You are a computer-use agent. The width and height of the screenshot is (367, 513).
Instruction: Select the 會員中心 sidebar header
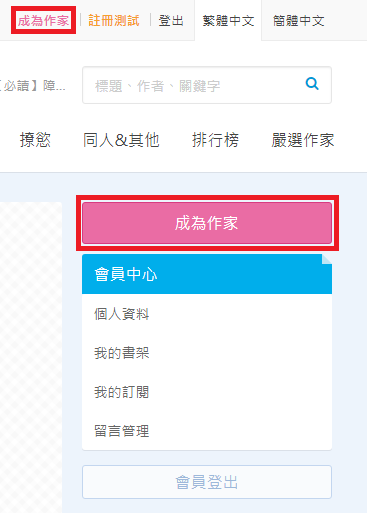pos(207,274)
